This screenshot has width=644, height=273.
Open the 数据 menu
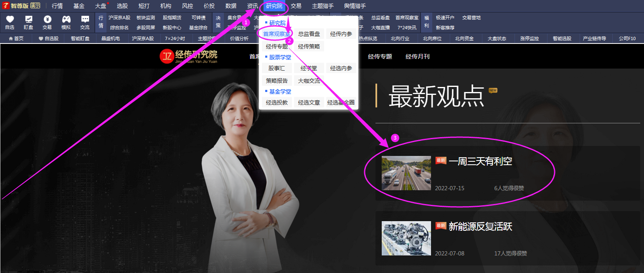(x=231, y=6)
